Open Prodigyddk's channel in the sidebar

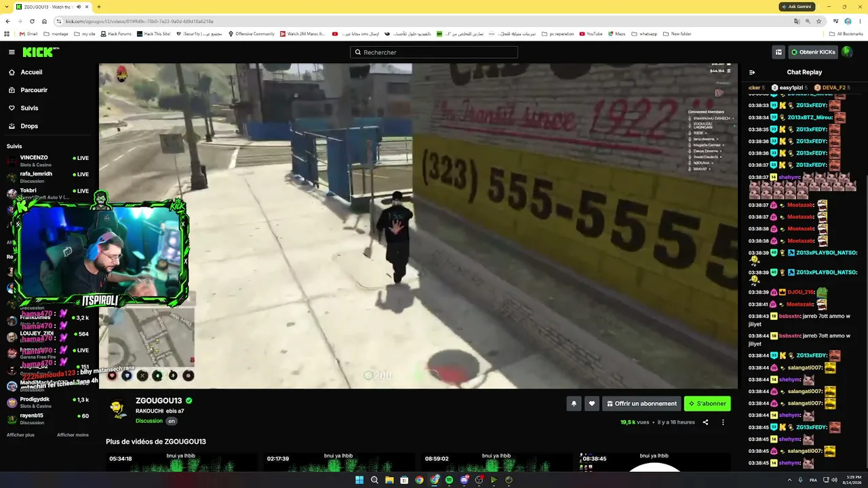tap(47, 403)
